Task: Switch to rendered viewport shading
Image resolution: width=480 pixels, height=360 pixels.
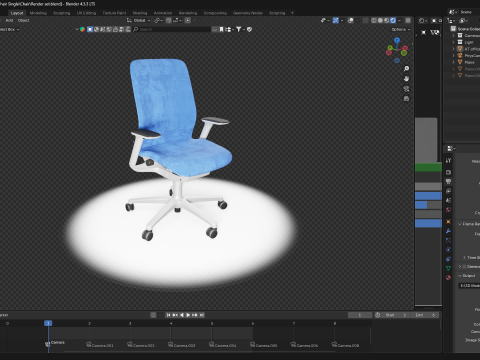Action: tap(393, 20)
